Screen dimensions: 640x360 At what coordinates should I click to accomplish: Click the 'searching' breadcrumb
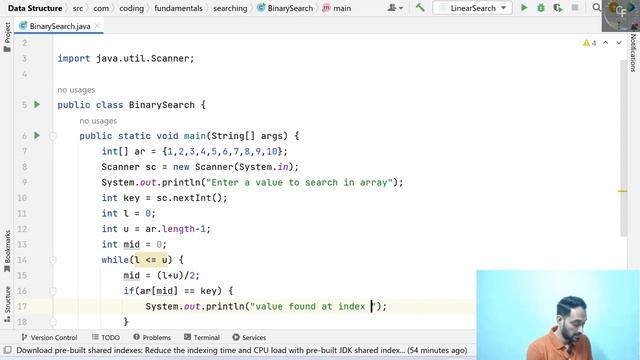point(230,8)
